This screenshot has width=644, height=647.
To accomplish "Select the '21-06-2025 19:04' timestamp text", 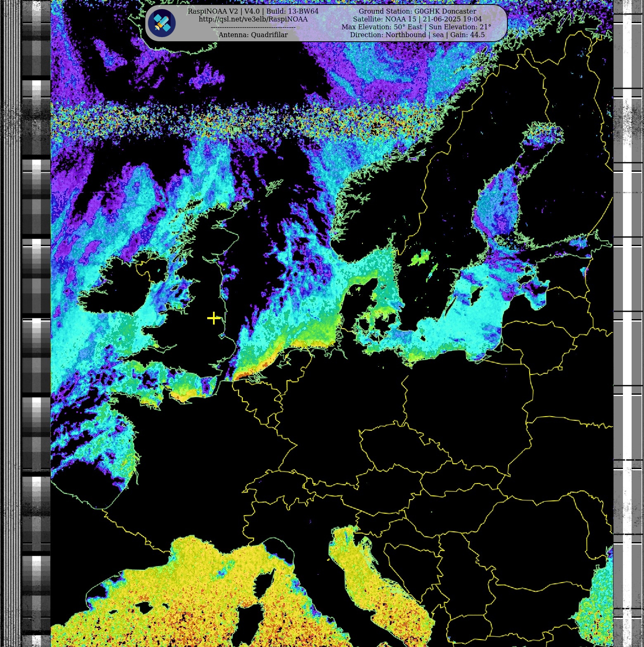I will (452, 19).
